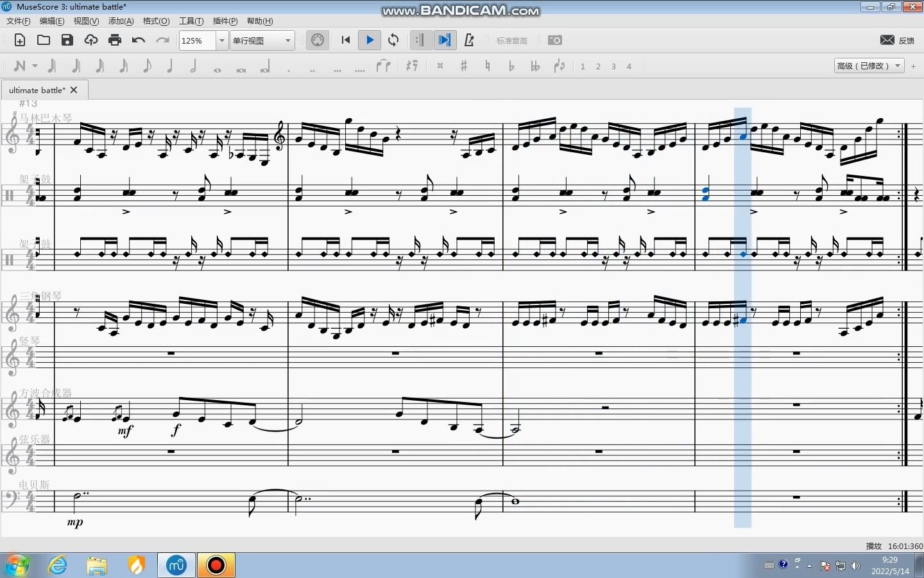Upload the score online via the cloud icon
This screenshot has width=924, height=578.
pos(91,40)
